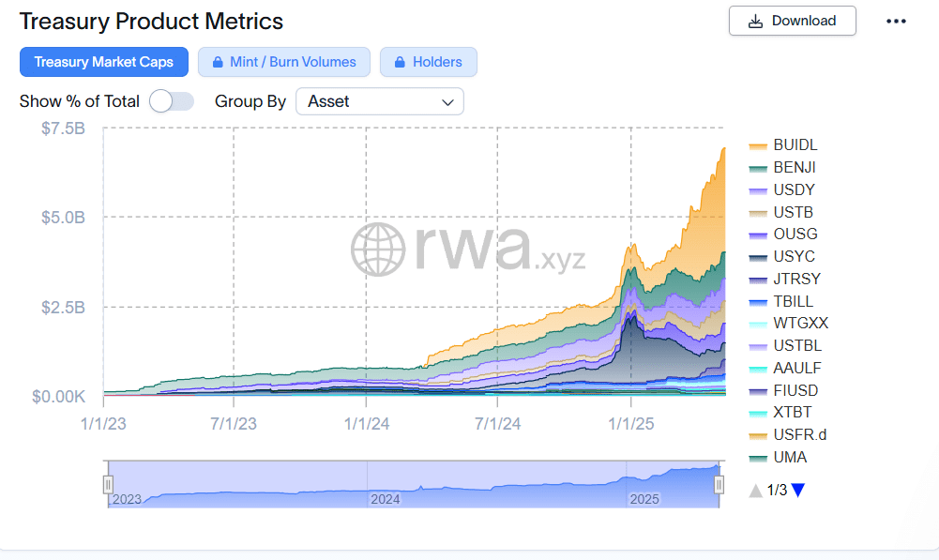Image resolution: width=939 pixels, height=560 pixels.
Task: Click the lock icon on Mint / Burn Volumes
Action: (x=216, y=62)
